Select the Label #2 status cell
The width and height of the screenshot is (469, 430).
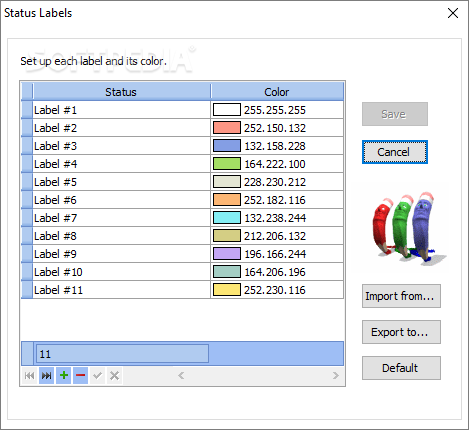pos(121,128)
